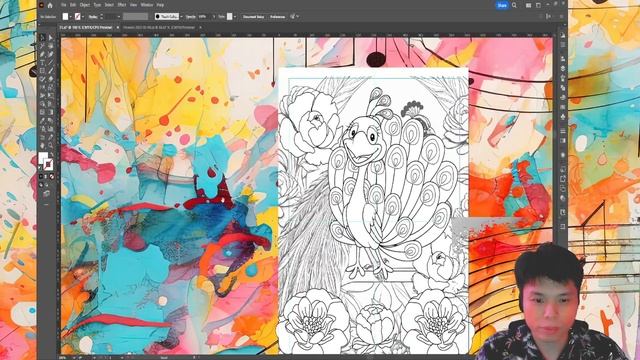Image resolution: width=640 pixels, height=360 pixels.
Task: Set paint to None in the Tools panel
Action: (51, 177)
